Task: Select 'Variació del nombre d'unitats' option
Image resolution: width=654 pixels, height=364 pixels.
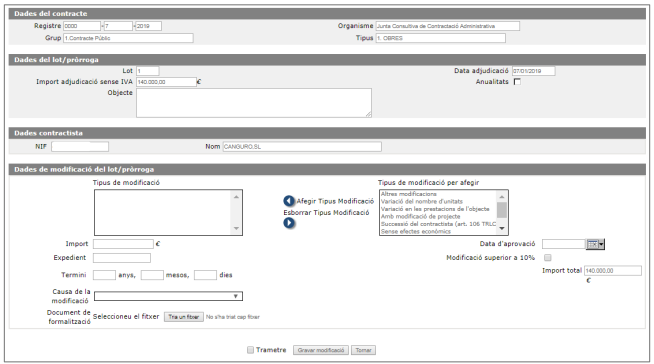Action: pos(422,201)
